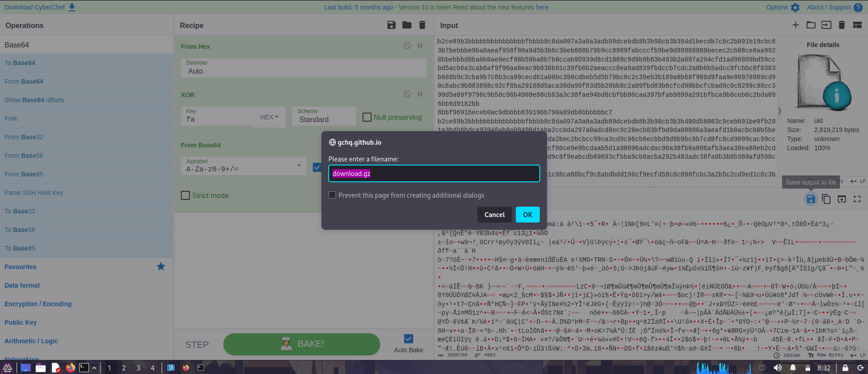
Task: Maximise the output pane
Action: [x=857, y=199]
